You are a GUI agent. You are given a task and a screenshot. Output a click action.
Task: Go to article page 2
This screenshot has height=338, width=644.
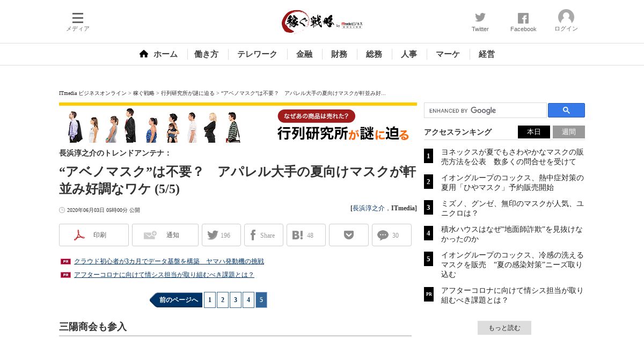tap(223, 300)
